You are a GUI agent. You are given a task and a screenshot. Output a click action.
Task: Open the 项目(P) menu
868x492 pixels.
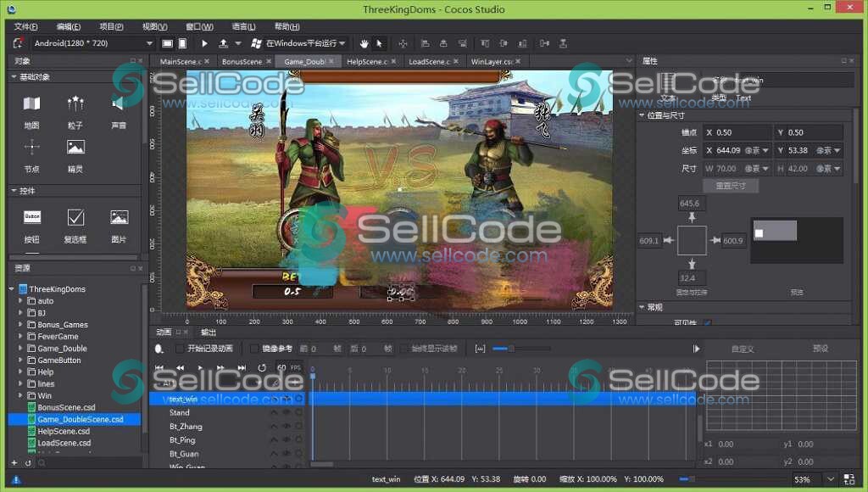coord(111,26)
